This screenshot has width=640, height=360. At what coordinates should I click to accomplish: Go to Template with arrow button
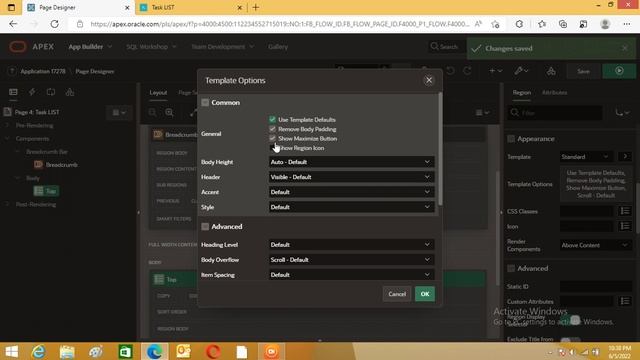[x=625, y=157]
